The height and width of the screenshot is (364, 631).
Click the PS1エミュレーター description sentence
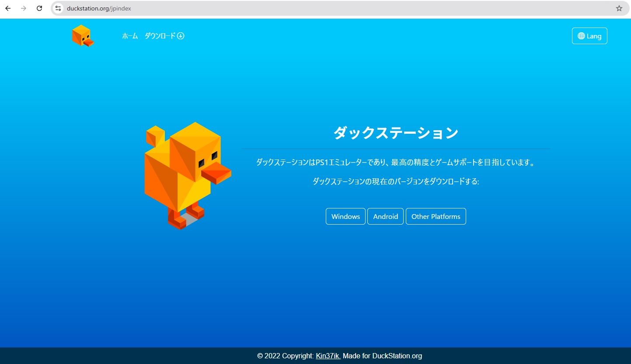396,163
